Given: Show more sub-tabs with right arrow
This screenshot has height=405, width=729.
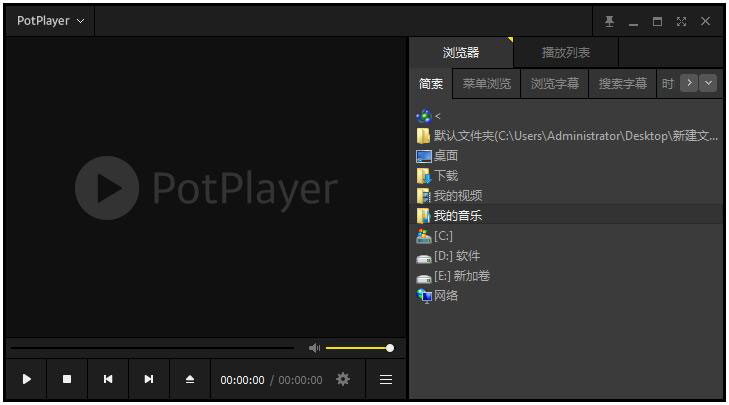Looking at the screenshot, I should click(689, 83).
